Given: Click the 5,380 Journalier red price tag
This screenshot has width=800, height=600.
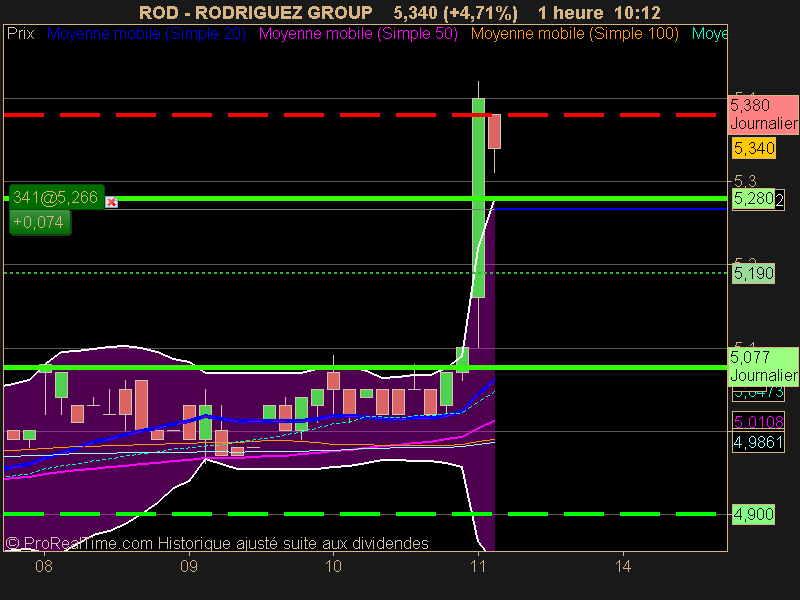Looking at the screenshot, I should point(763,114).
